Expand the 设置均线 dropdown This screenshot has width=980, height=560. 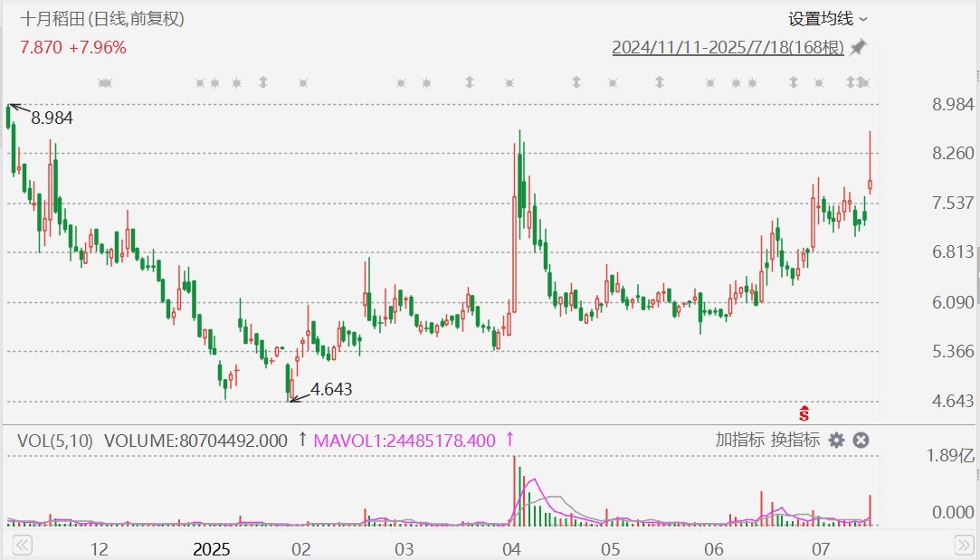[x=827, y=19]
